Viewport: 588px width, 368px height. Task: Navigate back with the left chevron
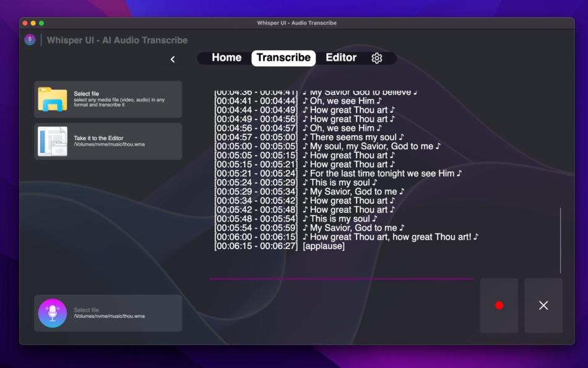click(x=173, y=59)
